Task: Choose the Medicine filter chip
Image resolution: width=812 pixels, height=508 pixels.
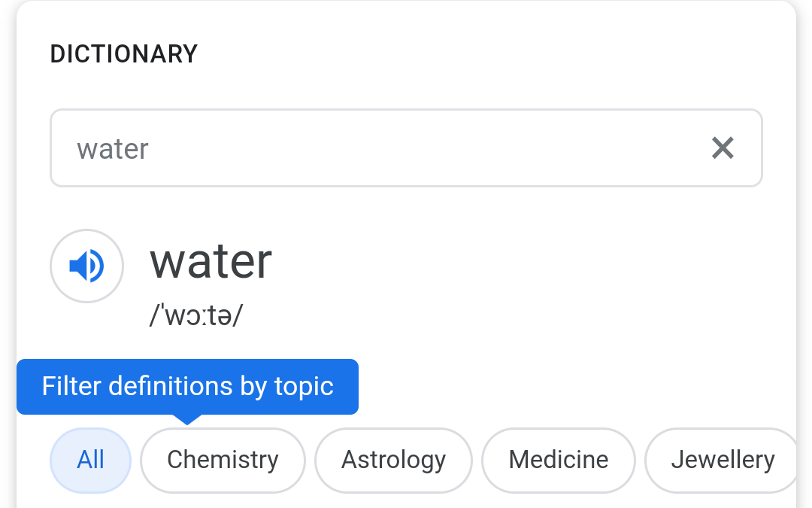Action: click(x=558, y=460)
